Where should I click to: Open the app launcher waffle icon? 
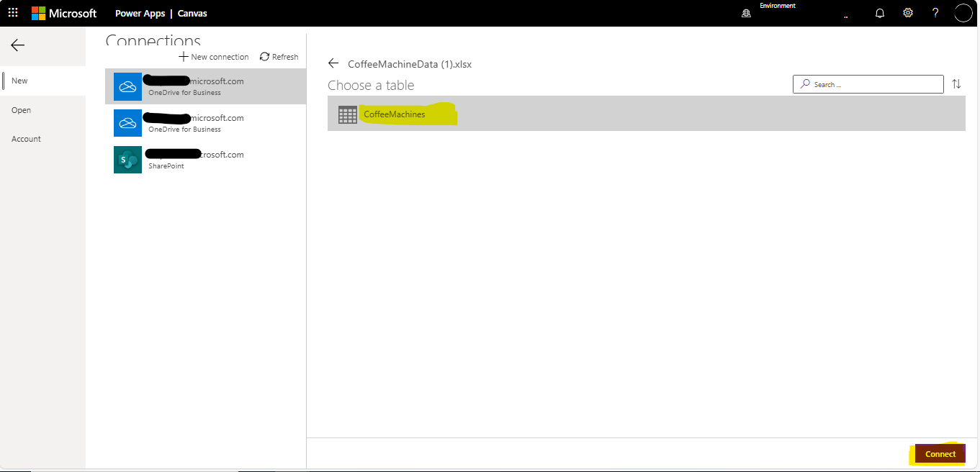pyautogui.click(x=13, y=13)
